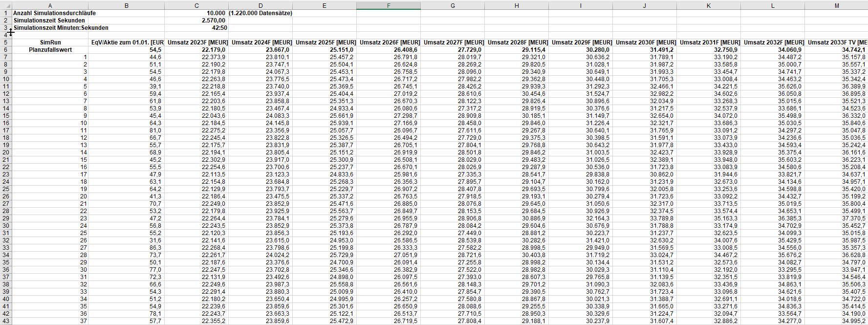
Task: Select row header 6
Action: coord(6,50)
